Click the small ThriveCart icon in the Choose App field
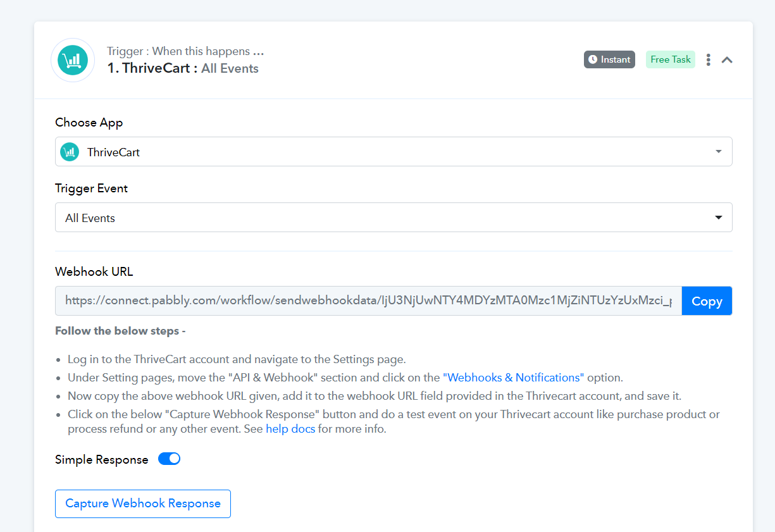 coord(70,152)
